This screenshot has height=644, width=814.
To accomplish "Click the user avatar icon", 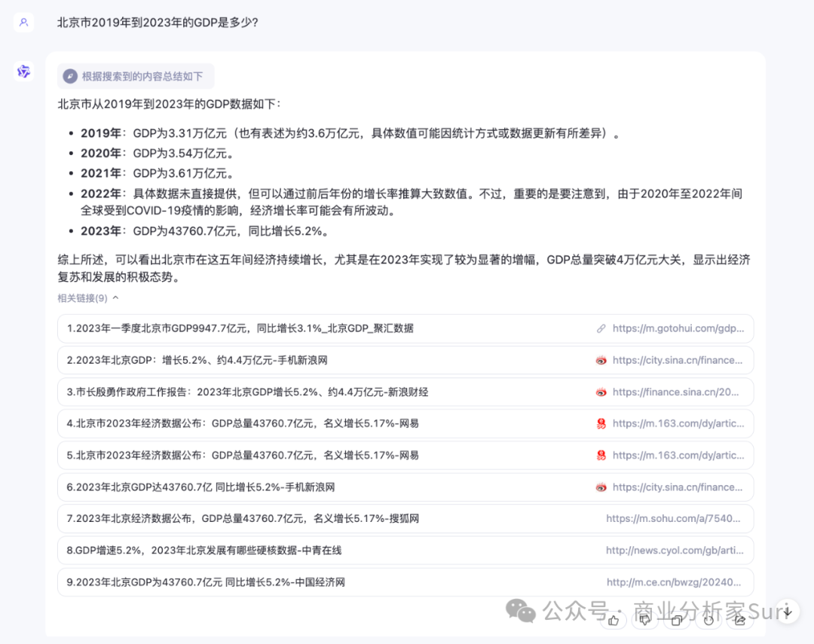I will (23, 23).
